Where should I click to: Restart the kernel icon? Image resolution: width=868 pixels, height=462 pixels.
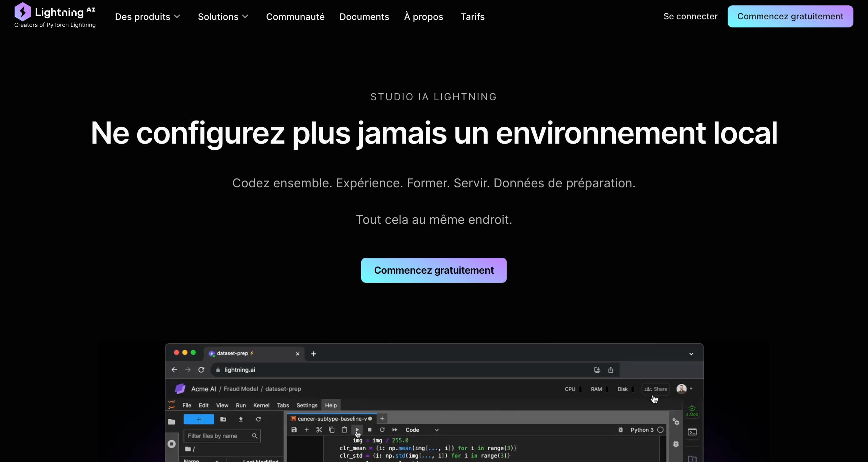click(x=382, y=430)
